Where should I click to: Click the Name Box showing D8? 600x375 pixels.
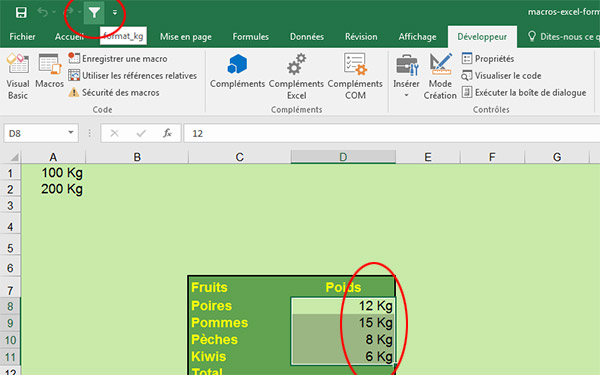point(35,133)
